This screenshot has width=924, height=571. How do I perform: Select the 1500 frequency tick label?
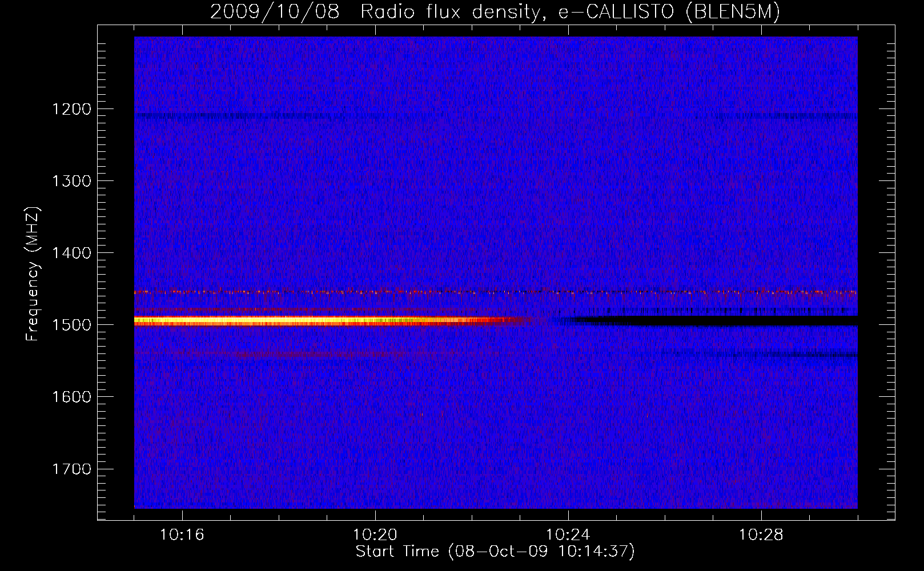tap(71, 325)
